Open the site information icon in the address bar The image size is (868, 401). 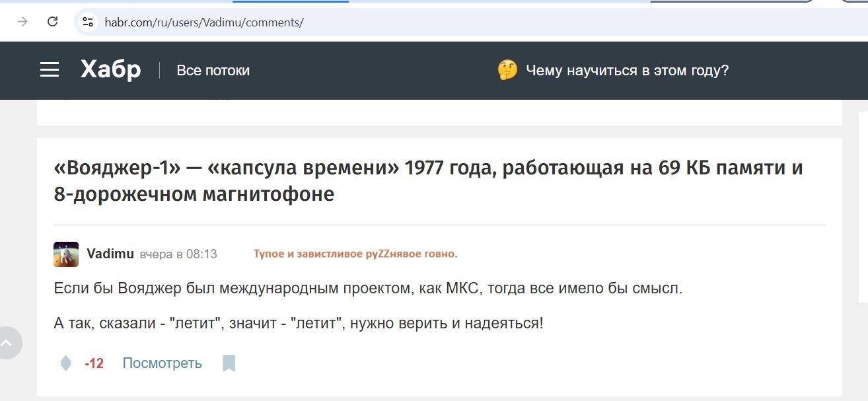87,21
